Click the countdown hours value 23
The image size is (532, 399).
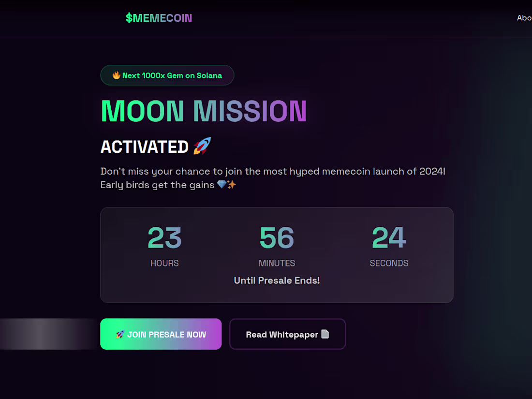[164, 238]
